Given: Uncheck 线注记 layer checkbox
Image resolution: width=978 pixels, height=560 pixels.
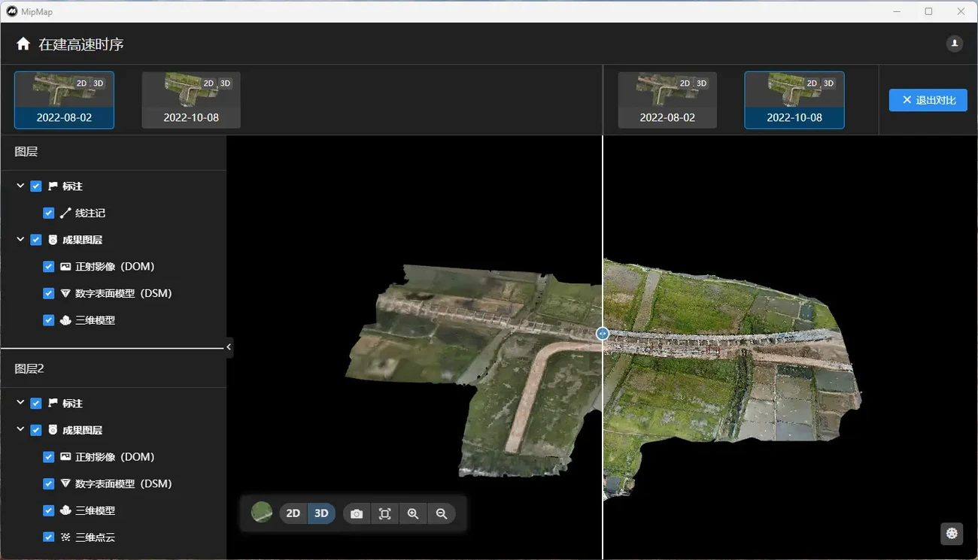Looking at the screenshot, I should [x=49, y=213].
